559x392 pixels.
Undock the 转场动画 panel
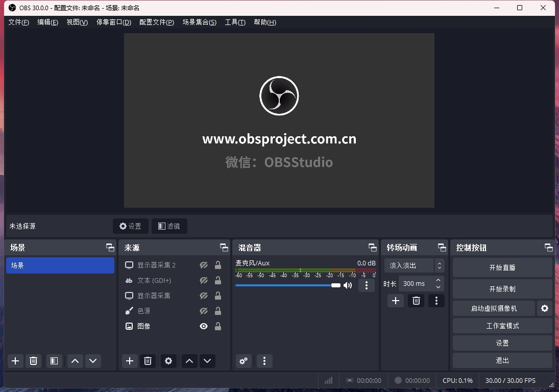click(x=442, y=248)
